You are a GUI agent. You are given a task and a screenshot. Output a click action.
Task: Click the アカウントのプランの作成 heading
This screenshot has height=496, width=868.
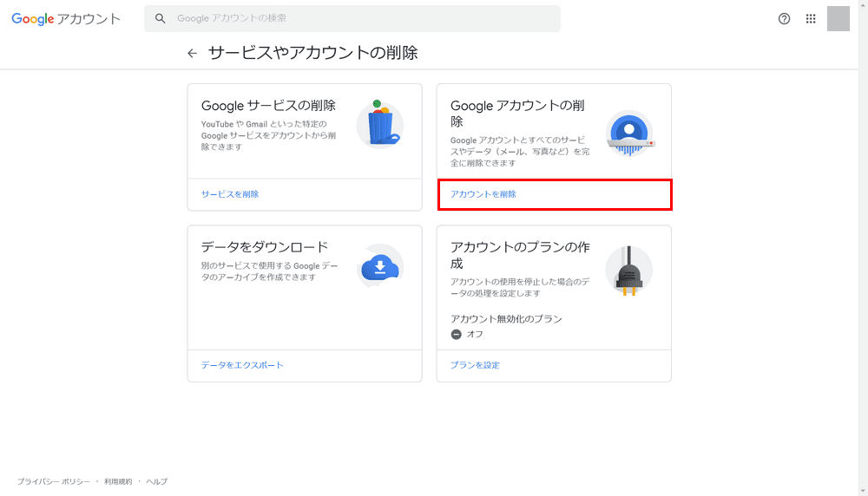(520, 255)
